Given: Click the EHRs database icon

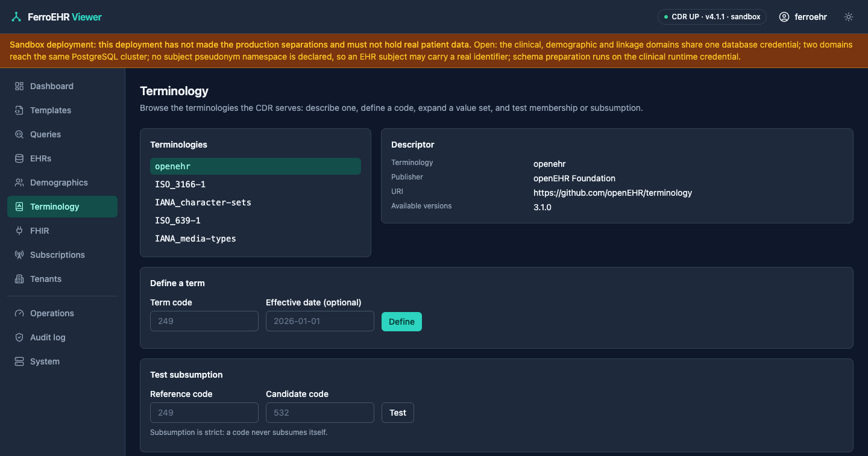Looking at the screenshot, I should click(19, 158).
